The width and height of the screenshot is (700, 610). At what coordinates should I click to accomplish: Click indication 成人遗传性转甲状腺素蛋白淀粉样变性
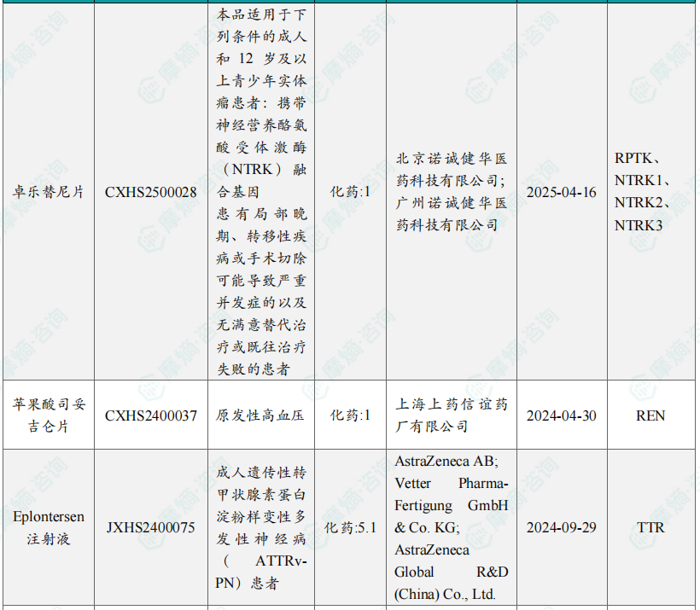pos(261,527)
